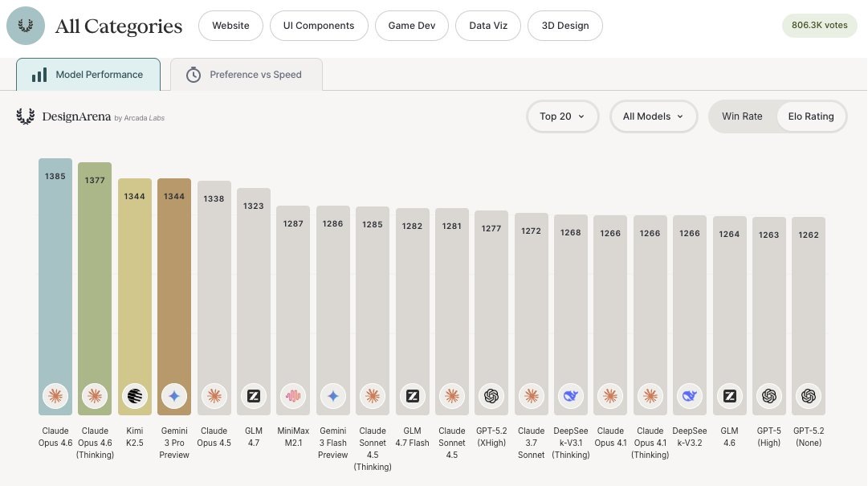868x486 pixels.
Task: Click the MiniMax M2.1 model icon
Action: pos(293,395)
